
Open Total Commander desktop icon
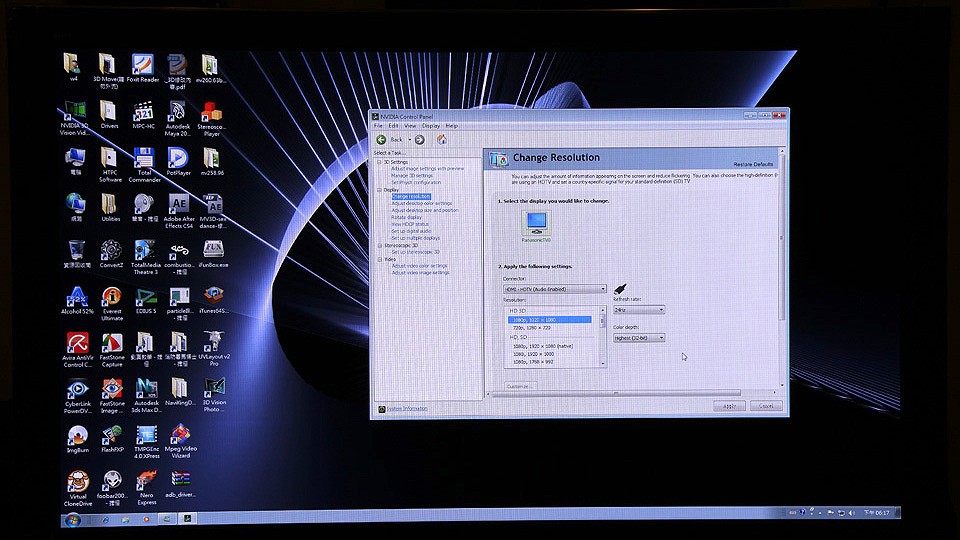(144, 165)
